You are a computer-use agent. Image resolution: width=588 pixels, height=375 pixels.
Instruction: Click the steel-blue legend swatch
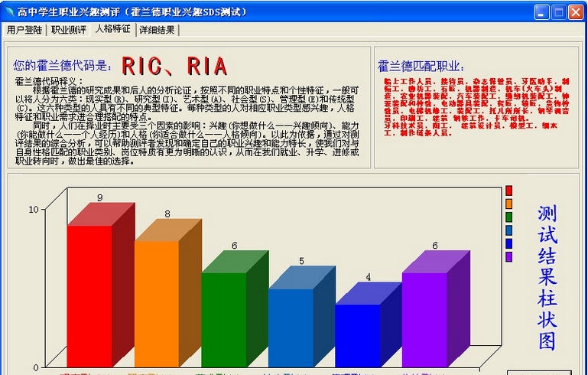point(509,230)
